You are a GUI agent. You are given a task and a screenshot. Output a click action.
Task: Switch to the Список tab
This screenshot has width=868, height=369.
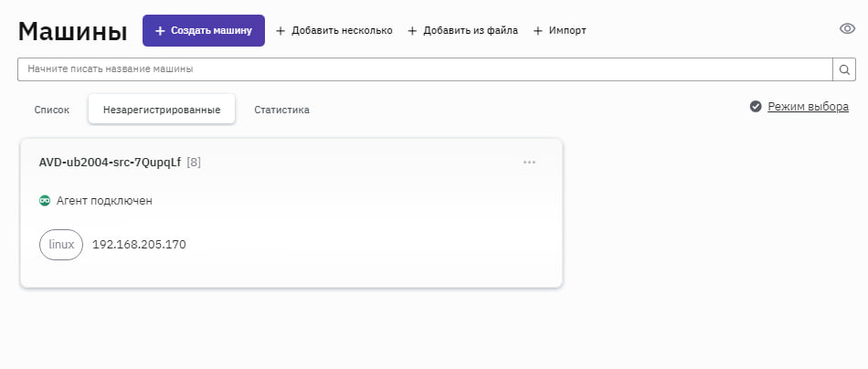(52, 110)
